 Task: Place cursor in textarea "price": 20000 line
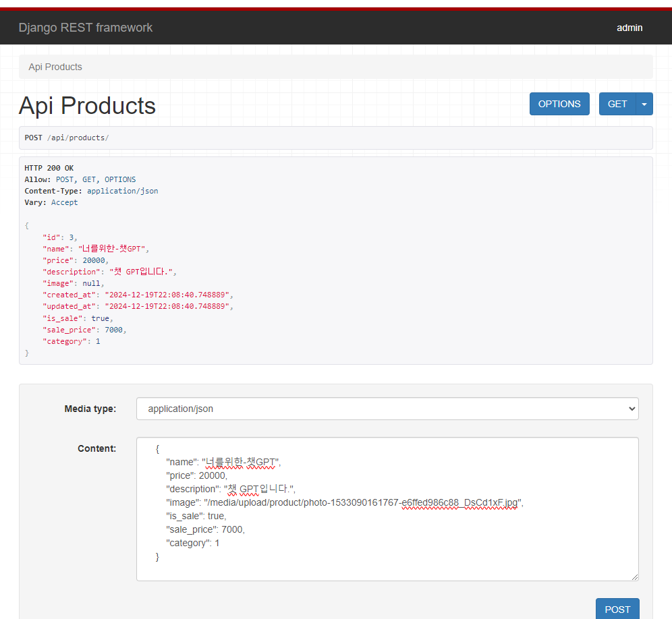197,475
